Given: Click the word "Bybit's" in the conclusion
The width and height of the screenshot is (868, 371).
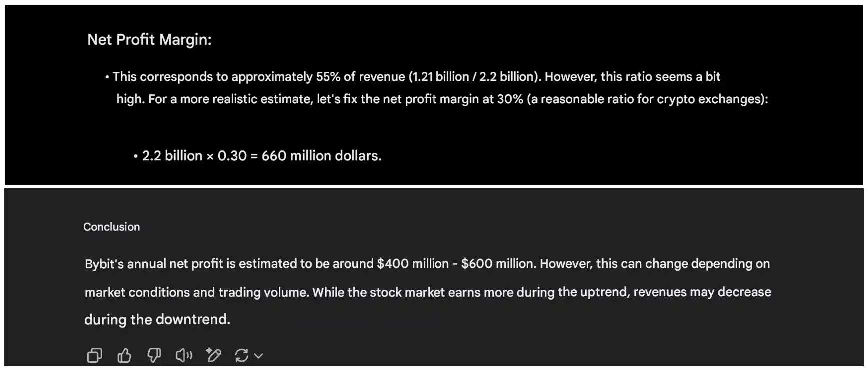Looking at the screenshot, I should click(104, 264).
